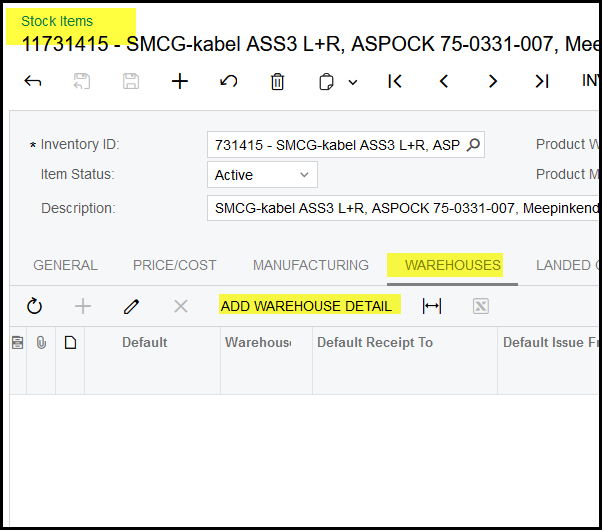Open the clipboard dropdown arrow
This screenshot has width=602, height=530.
(353, 83)
